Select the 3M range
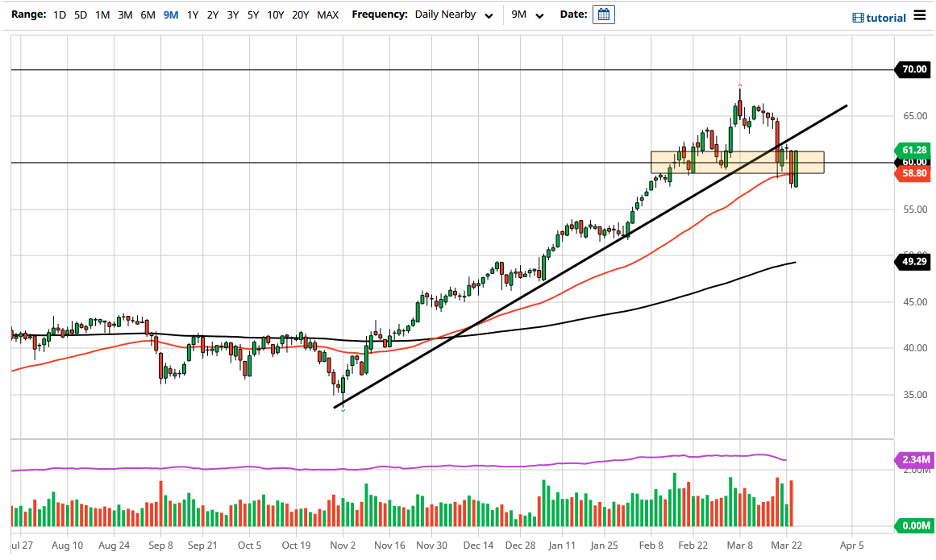Image resolution: width=936 pixels, height=560 pixels. coord(123,14)
